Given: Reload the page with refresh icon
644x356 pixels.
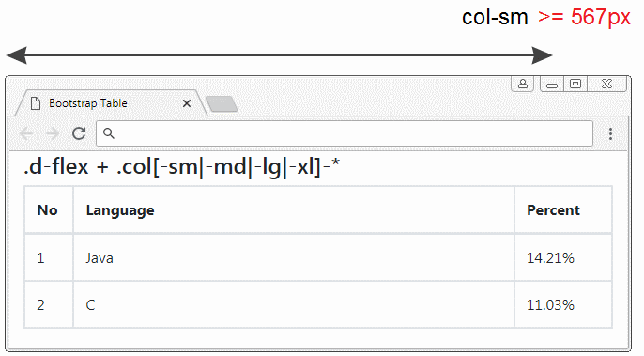Looking at the screenshot, I should [x=79, y=133].
